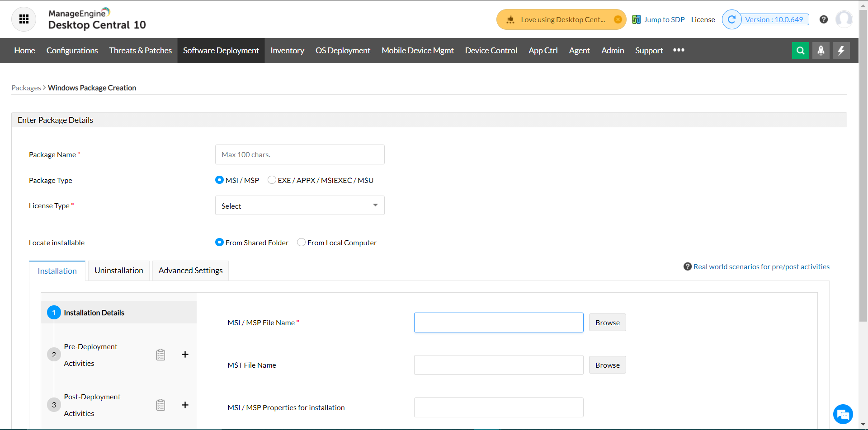Select EXE / APPX / MSIEXEC / MSU package type
Viewport: 868px width, 430px height.
coord(272,180)
